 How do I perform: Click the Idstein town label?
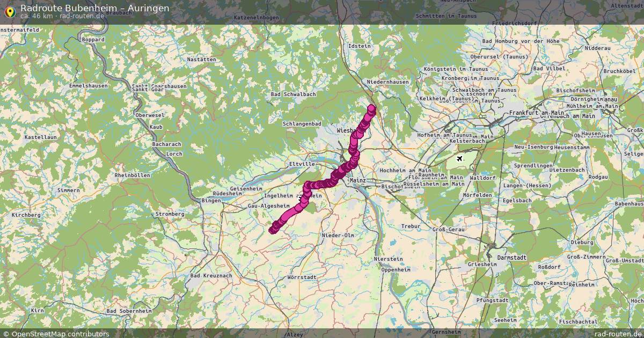(360, 46)
